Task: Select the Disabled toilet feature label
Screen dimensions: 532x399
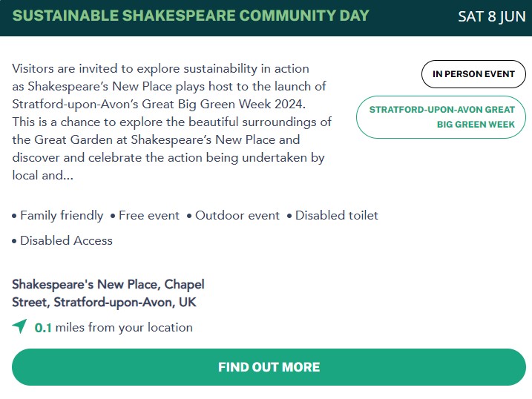Action: pos(337,215)
